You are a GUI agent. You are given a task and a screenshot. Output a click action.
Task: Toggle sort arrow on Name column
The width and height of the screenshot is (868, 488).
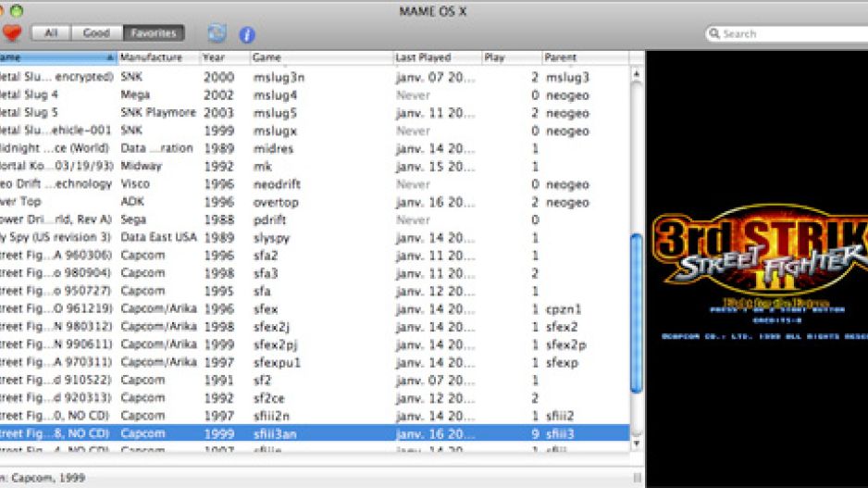(112, 57)
